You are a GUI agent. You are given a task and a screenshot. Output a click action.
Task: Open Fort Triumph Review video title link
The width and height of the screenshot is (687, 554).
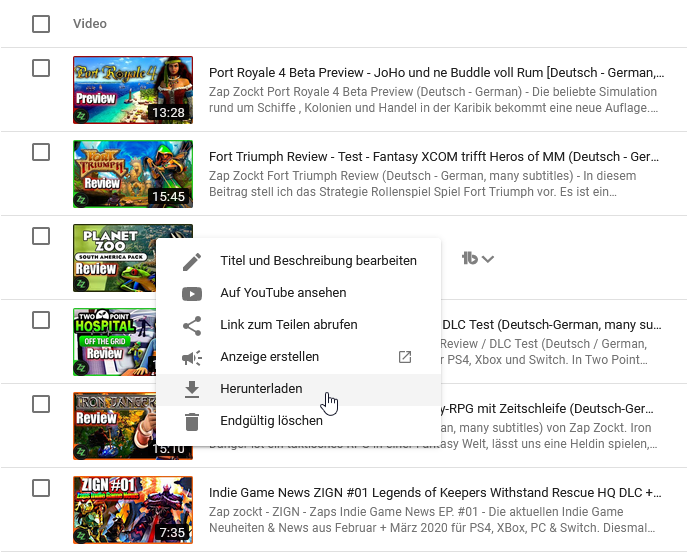pos(433,157)
